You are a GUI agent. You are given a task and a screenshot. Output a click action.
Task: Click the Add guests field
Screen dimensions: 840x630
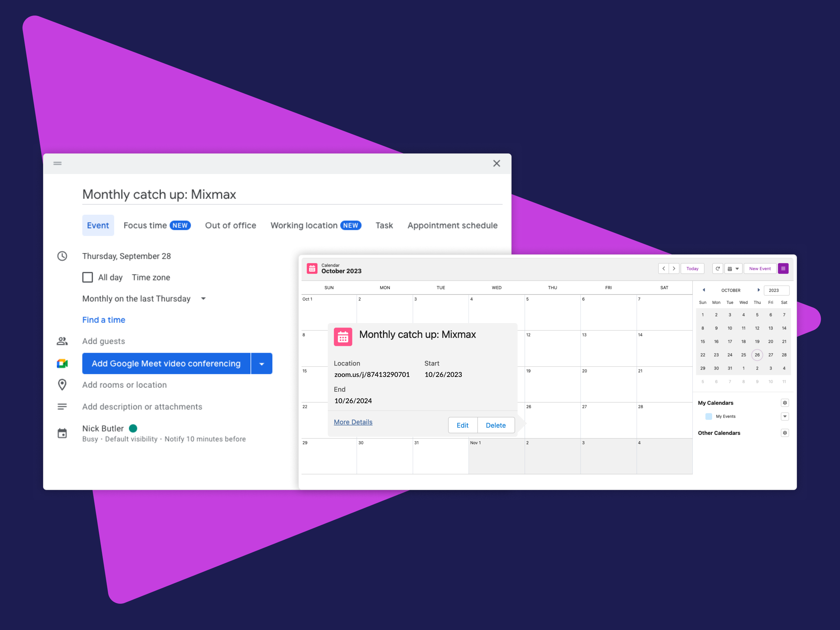pyautogui.click(x=104, y=341)
